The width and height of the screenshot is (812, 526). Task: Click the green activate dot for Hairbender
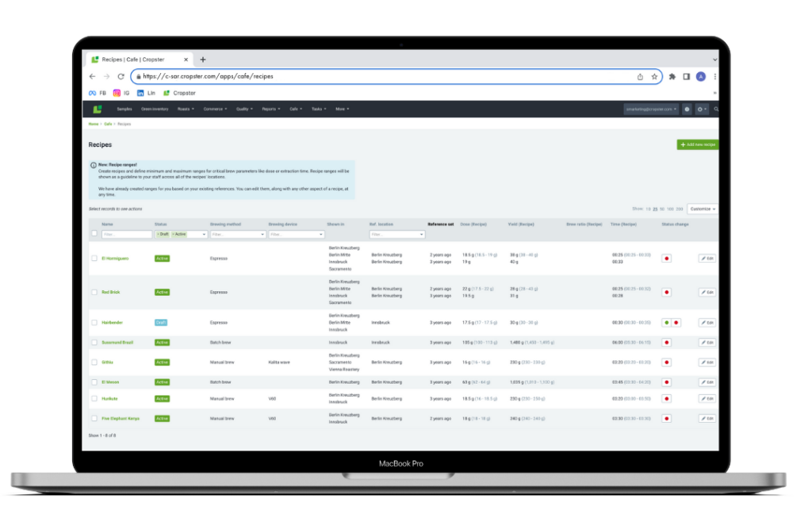coord(667,323)
